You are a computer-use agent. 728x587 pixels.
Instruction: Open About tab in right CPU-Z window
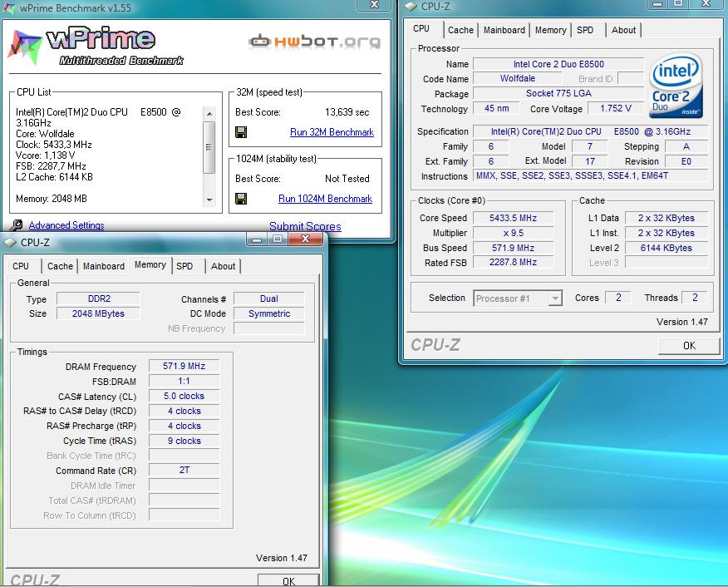[x=623, y=30]
